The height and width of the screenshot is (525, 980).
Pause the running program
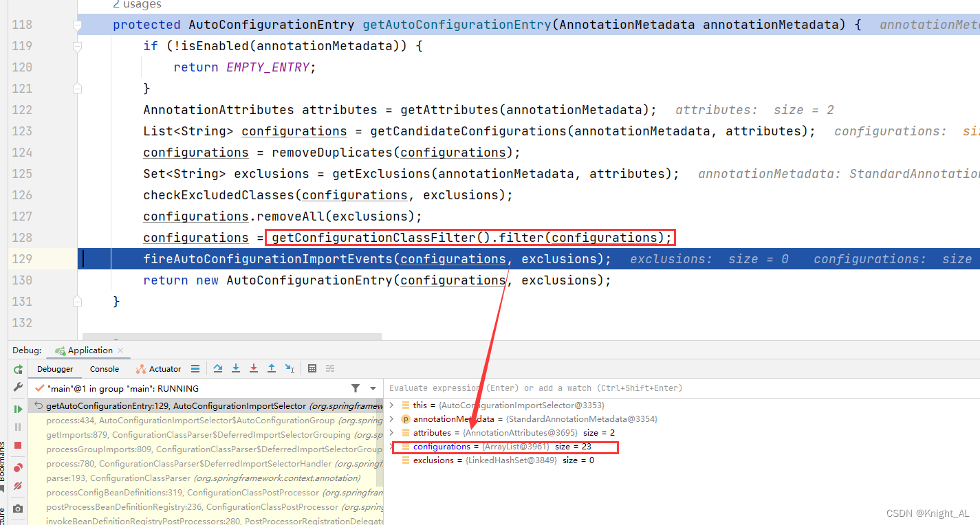click(x=18, y=427)
